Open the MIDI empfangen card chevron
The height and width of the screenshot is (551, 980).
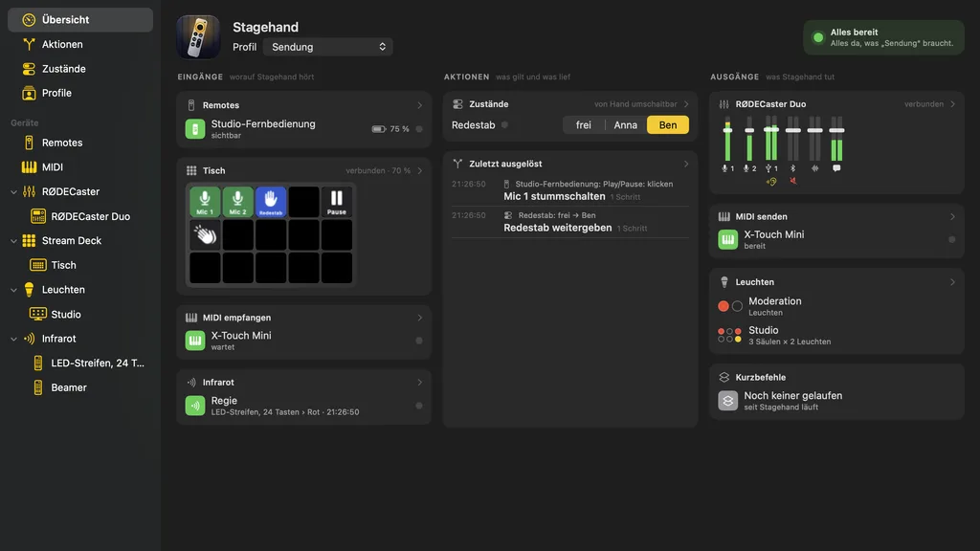(x=420, y=318)
